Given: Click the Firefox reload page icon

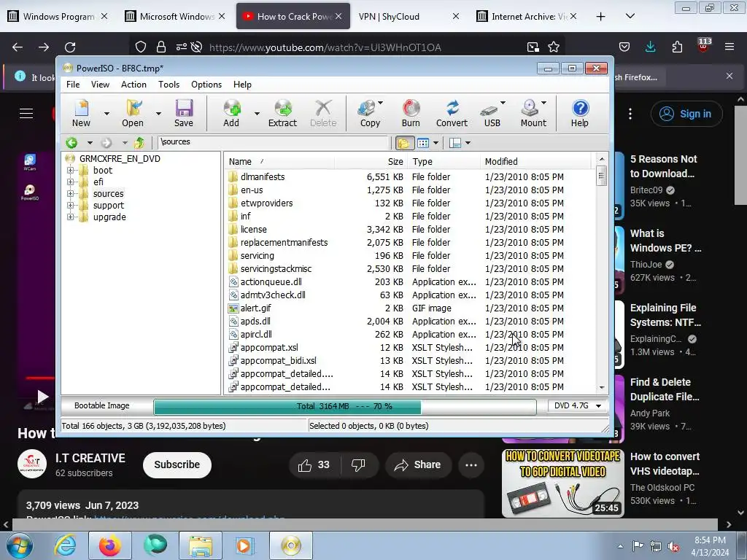Looking at the screenshot, I should [70, 47].
